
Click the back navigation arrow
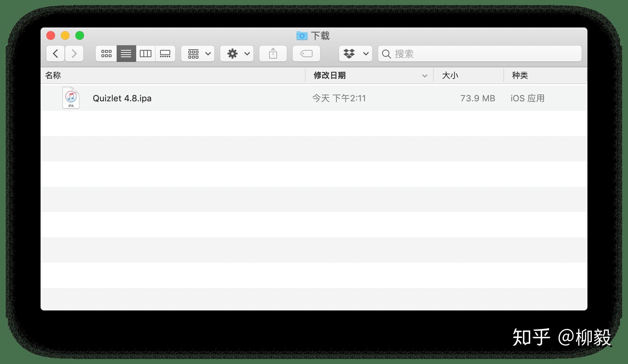pyautogui.click(x=55, y=53)
